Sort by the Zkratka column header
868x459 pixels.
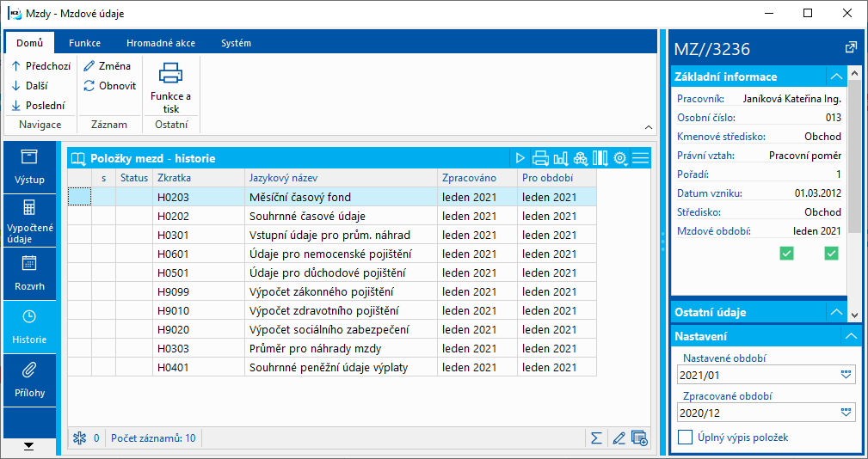click(x=199, y=178)
